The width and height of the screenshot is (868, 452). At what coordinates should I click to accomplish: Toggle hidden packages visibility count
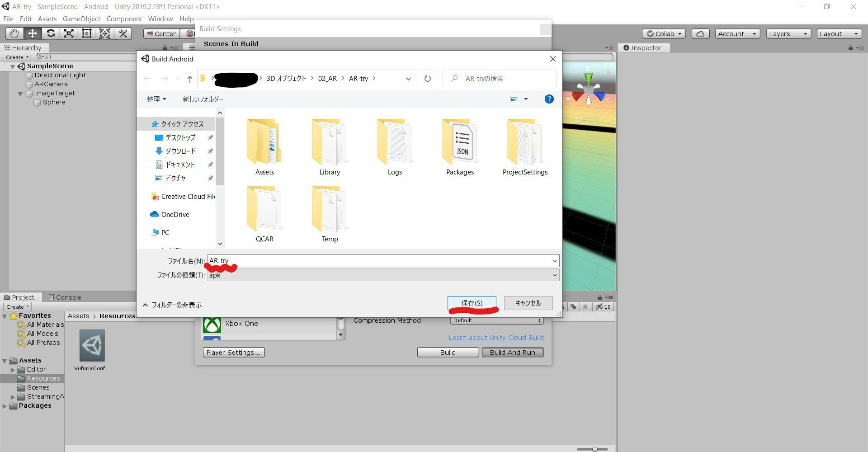tap(603, 307)
